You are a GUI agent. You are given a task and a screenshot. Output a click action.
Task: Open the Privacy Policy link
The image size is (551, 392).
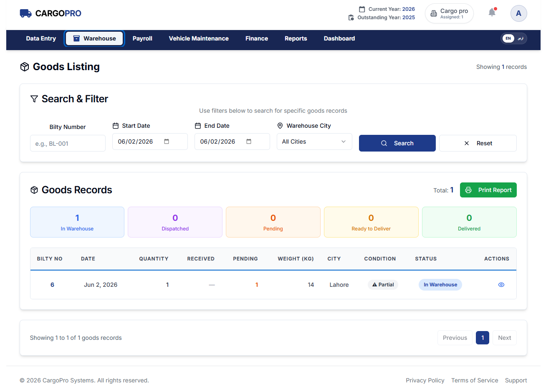(x=425, y=380)
